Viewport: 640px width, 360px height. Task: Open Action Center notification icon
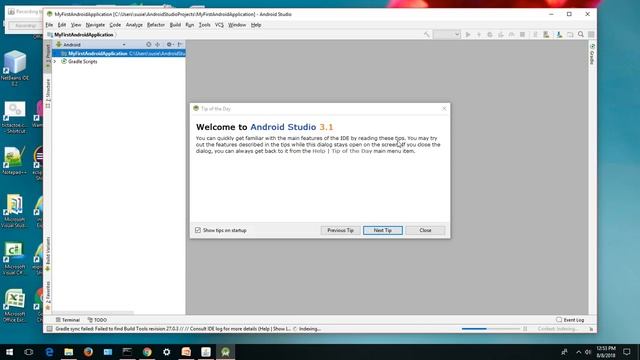627,352
